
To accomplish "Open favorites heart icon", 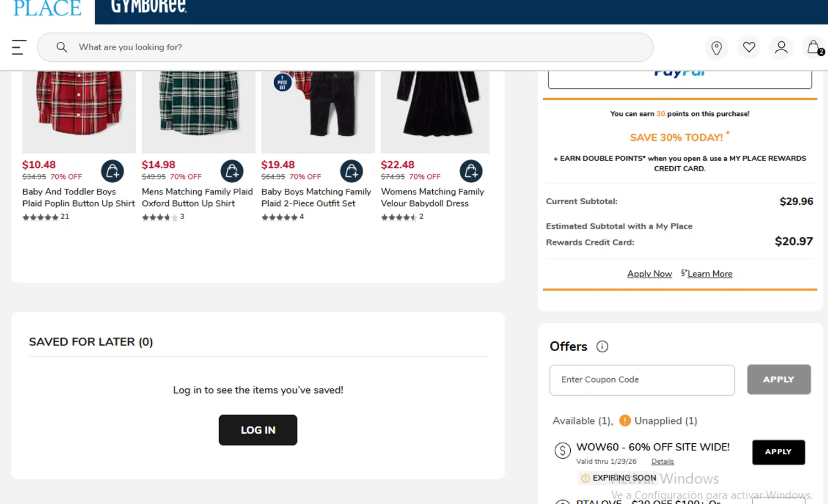I will 749,47.
